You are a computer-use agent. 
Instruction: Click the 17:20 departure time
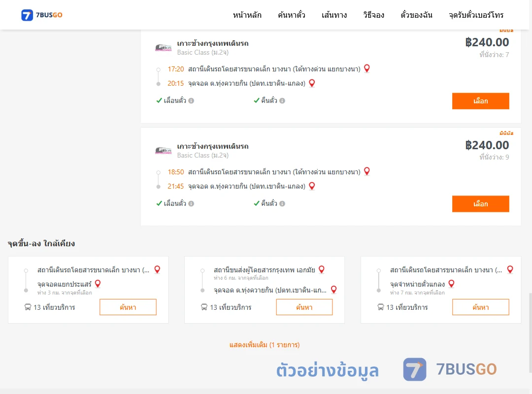click(x=176, y=69)
